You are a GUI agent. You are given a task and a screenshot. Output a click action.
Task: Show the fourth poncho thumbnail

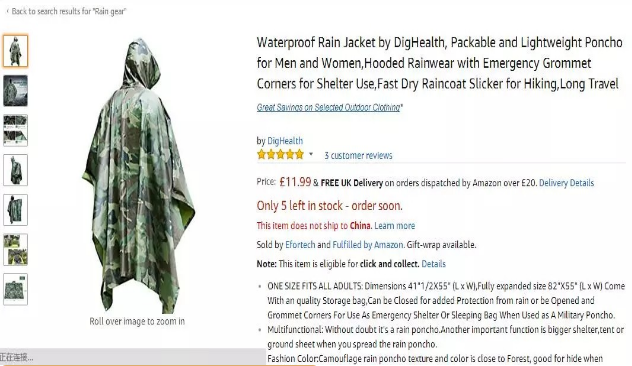[x=15, y=170]
